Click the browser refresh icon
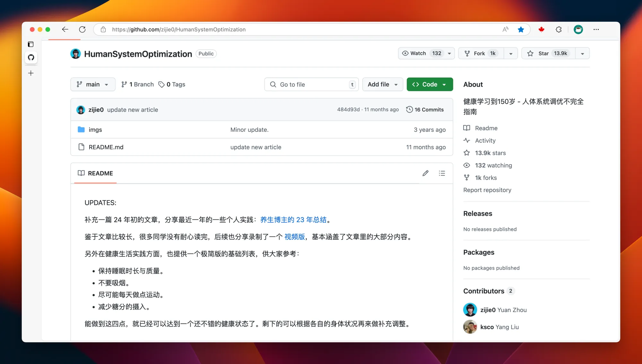 (x=82, y=30)
